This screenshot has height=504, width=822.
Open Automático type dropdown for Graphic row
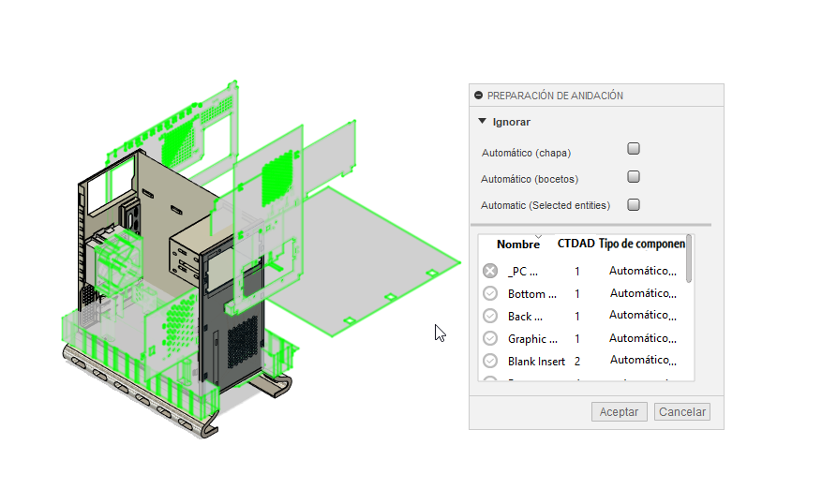[643, 338]
